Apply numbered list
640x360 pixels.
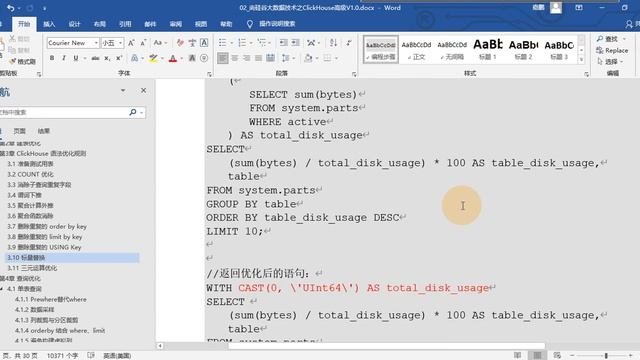pyautogui.click(x=242, y=43)
